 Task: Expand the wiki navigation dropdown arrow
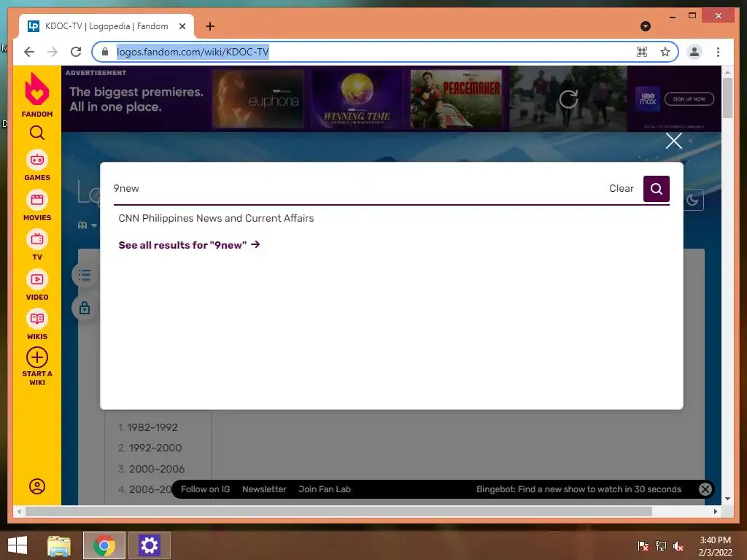[94, 225]
